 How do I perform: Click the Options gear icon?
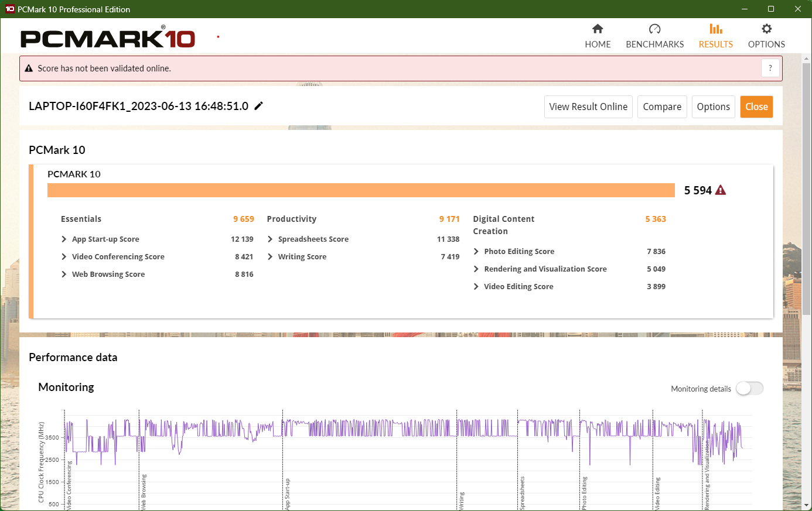(x=766, y=29)
